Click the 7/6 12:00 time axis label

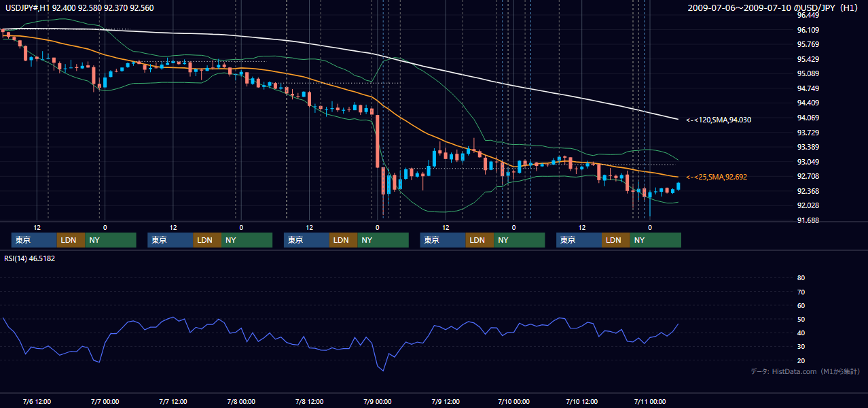click(37, 401)
